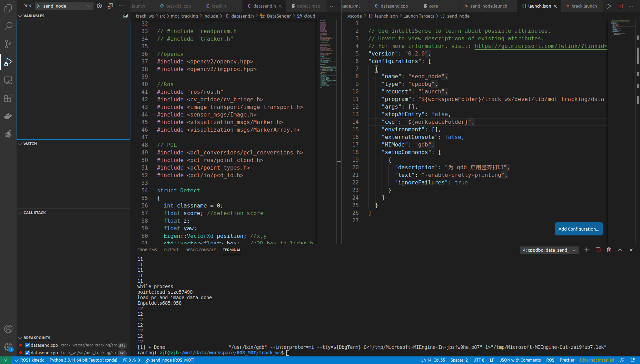Open the Source Control view
Viewport: 640px width, 364px height.
8,44
